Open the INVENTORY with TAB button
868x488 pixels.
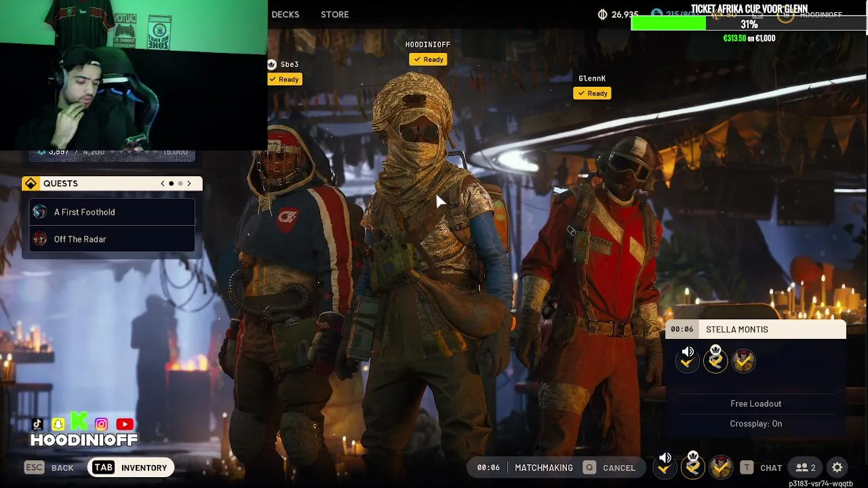click(x=131, y=468)
